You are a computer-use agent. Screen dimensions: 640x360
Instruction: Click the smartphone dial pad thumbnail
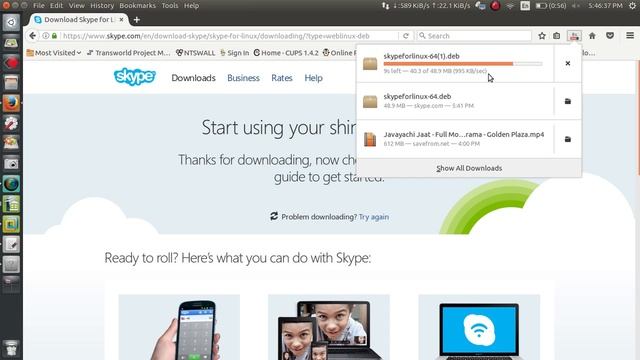[x=179, y=327]
